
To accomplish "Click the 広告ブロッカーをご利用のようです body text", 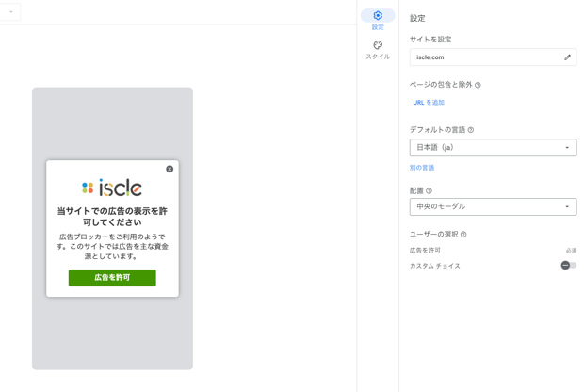I will [x=112, y=246].
